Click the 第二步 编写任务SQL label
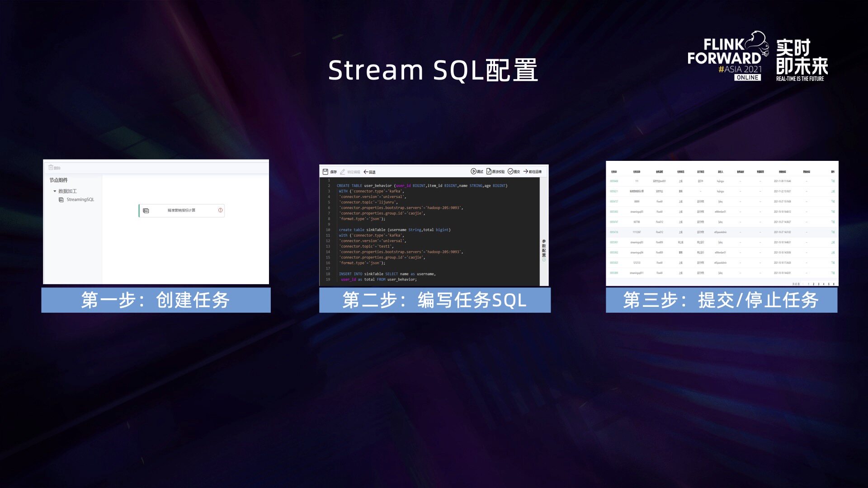 434,300
